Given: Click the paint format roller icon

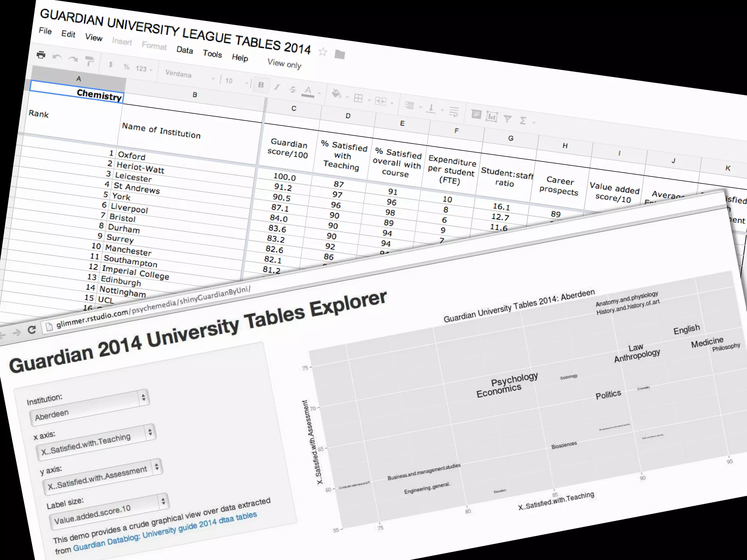Looking at the screenshot, I should [89, 61].
